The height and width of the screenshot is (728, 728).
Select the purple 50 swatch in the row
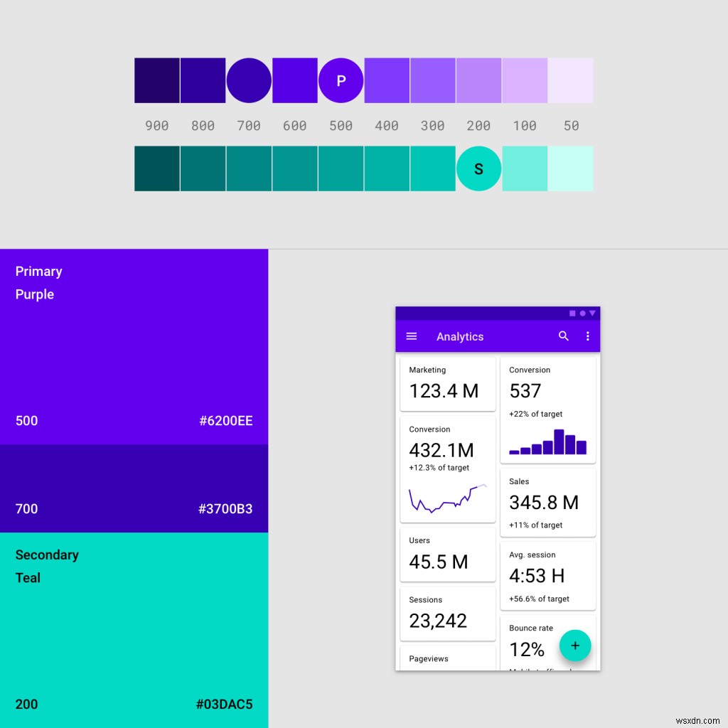click(571, 80)
